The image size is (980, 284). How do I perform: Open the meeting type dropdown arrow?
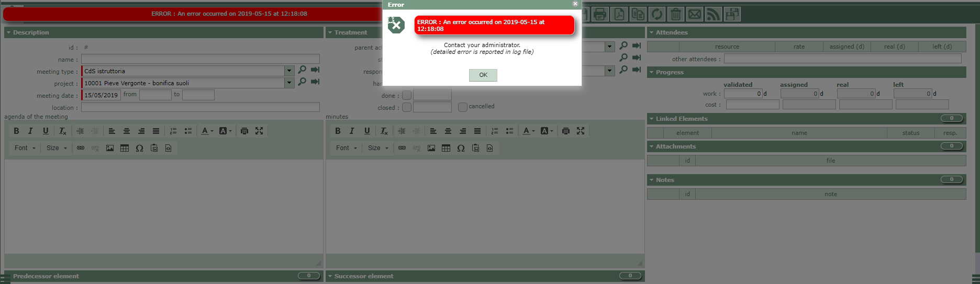(x=289, y=71)
